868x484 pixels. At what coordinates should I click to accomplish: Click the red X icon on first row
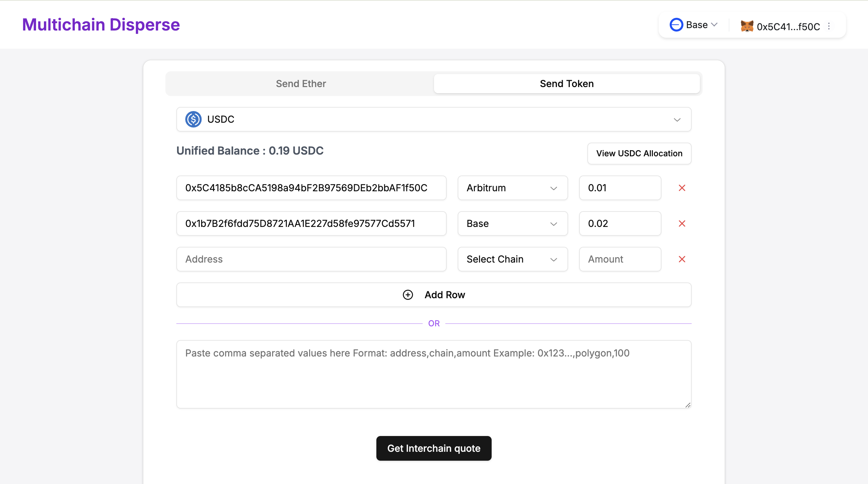pyautogui.click(x=682, y=188)
